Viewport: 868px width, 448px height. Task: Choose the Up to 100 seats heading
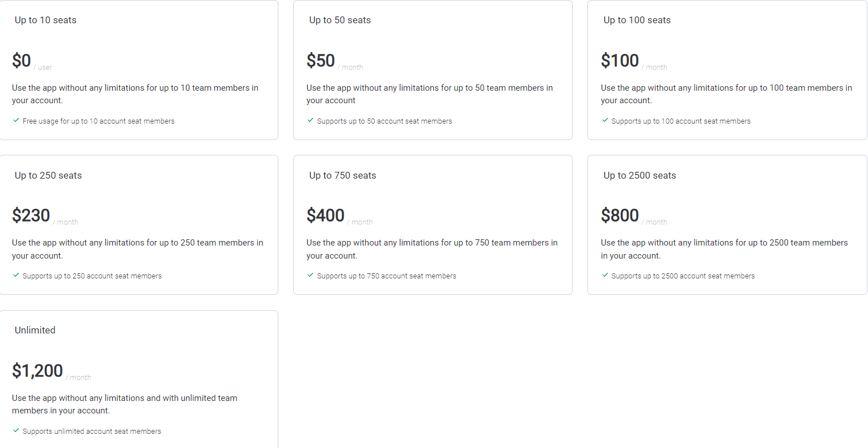pos(637,20)
